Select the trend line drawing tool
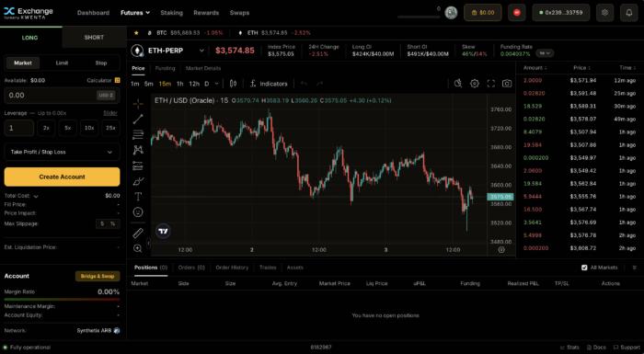The width and height of the screenshot is (644, 354). pos(138,120)
